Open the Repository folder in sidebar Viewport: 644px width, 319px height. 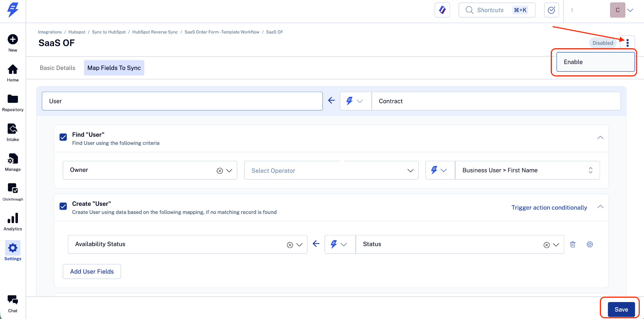(x=13, y=103)
